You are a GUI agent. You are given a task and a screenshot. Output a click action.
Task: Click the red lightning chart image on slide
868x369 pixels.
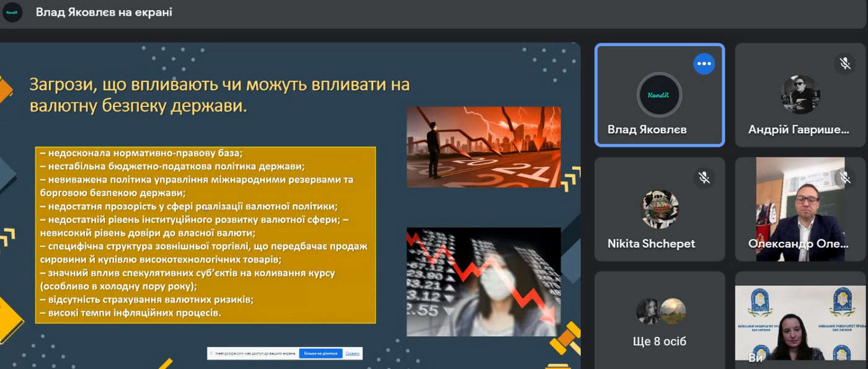tap(484, 147)
